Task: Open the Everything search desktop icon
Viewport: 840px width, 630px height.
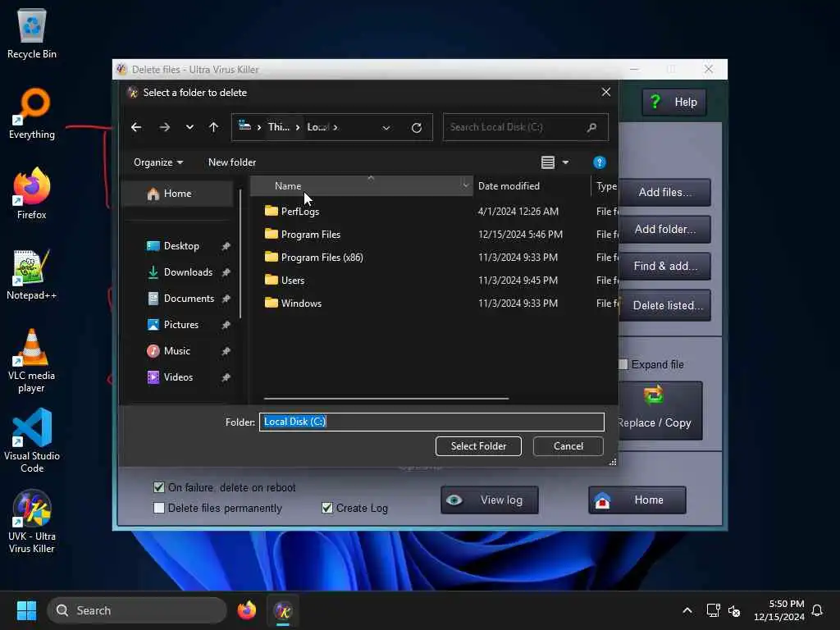Action: (32, 113)
